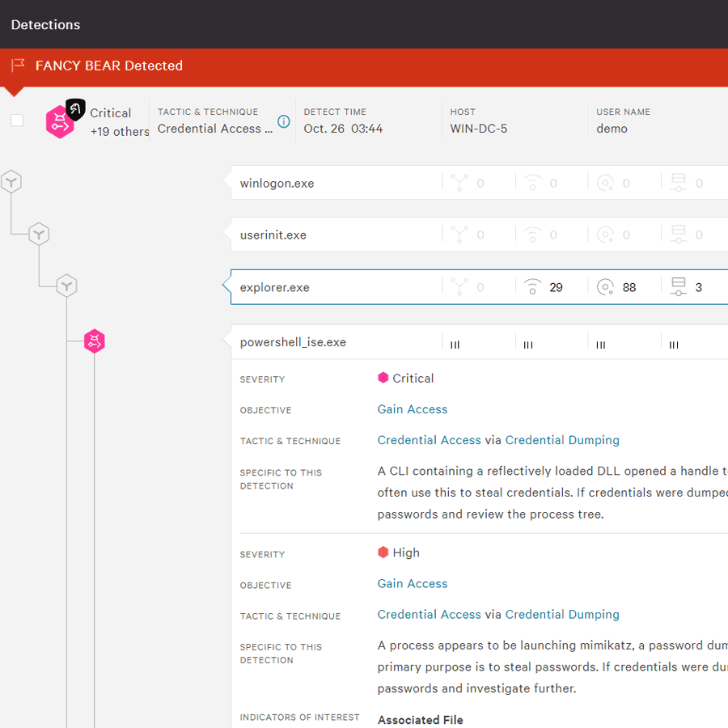Click Credential Access link under Critical severity

pos(429,440)
